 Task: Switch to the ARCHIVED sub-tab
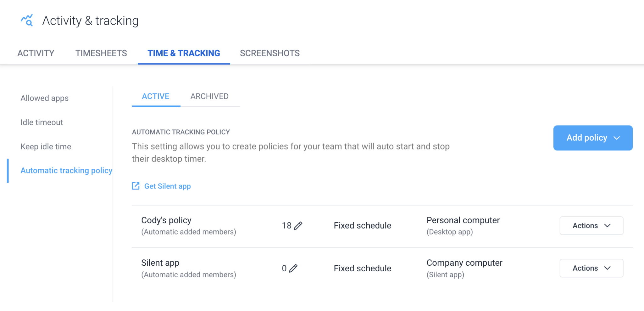point(209,96)
